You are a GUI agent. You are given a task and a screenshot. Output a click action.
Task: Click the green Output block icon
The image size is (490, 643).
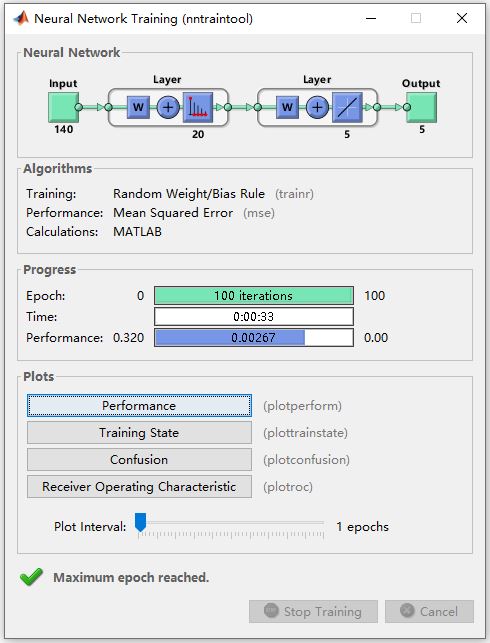pos(422,107)
